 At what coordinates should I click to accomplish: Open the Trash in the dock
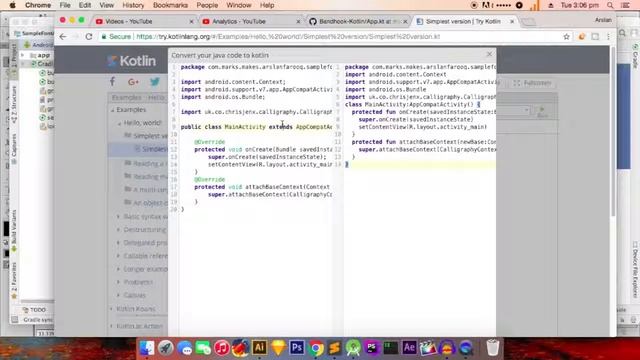(493, 348)
